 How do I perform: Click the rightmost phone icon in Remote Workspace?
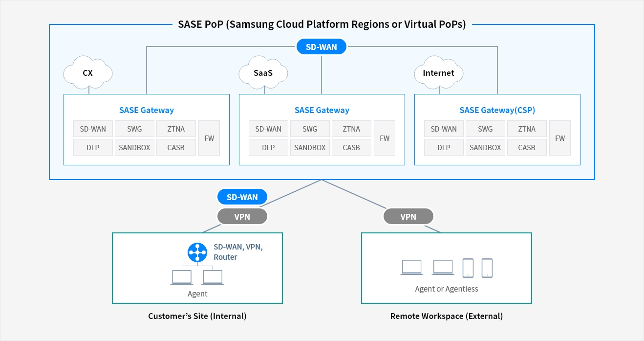(487, 268)
